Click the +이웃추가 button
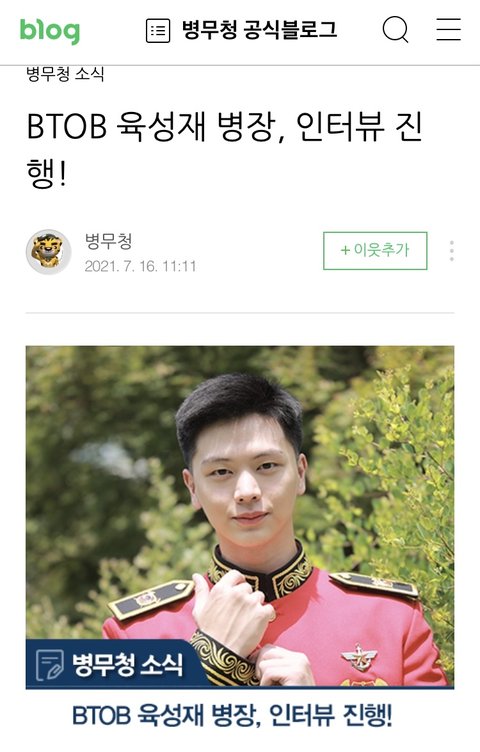Viewport: 480px width, 752px height. coord(375,251)
